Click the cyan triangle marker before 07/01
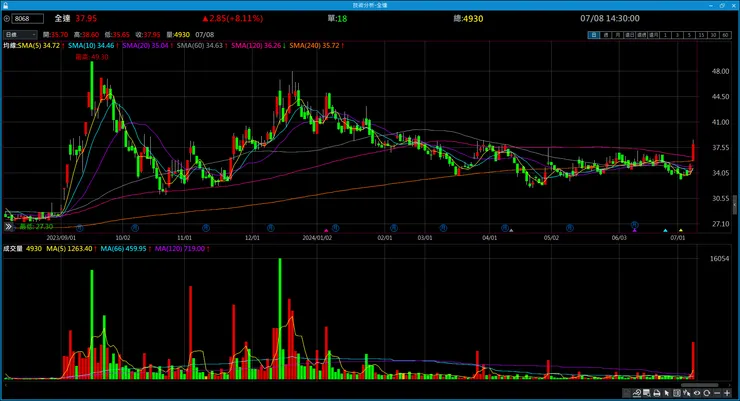 (665, 231)
